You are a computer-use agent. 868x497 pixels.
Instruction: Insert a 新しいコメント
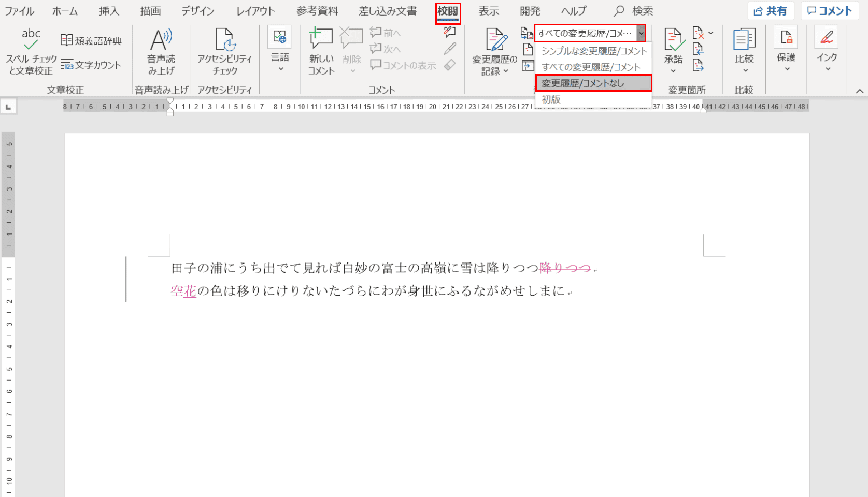(321, 52)
